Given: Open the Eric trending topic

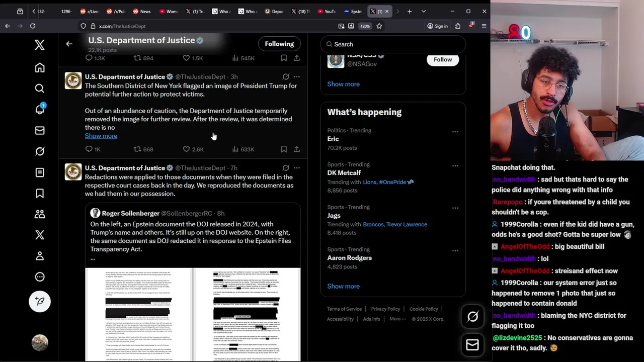Looking at the screenshot, I should point(333,139).
